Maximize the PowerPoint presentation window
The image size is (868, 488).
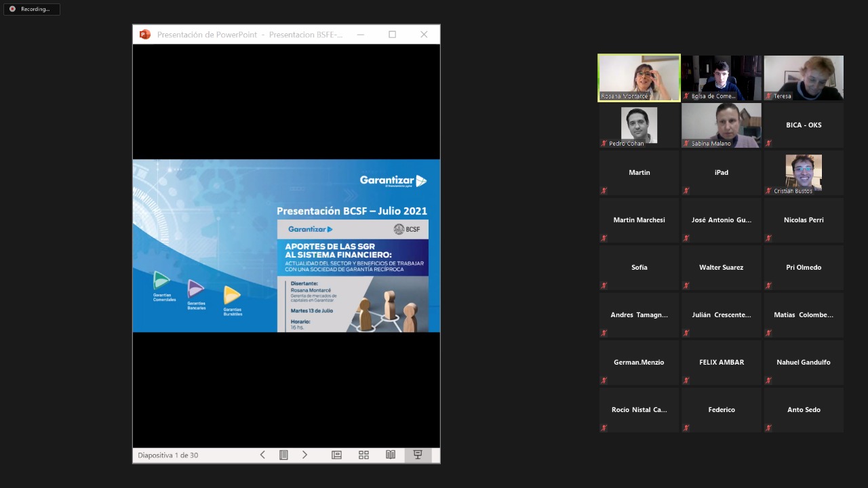[x=392, y=35]
